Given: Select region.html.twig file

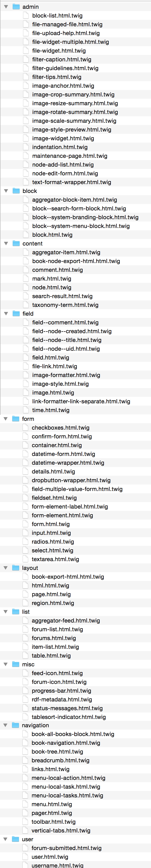Looking at the screenshot, I should click(x=53, y=603).
